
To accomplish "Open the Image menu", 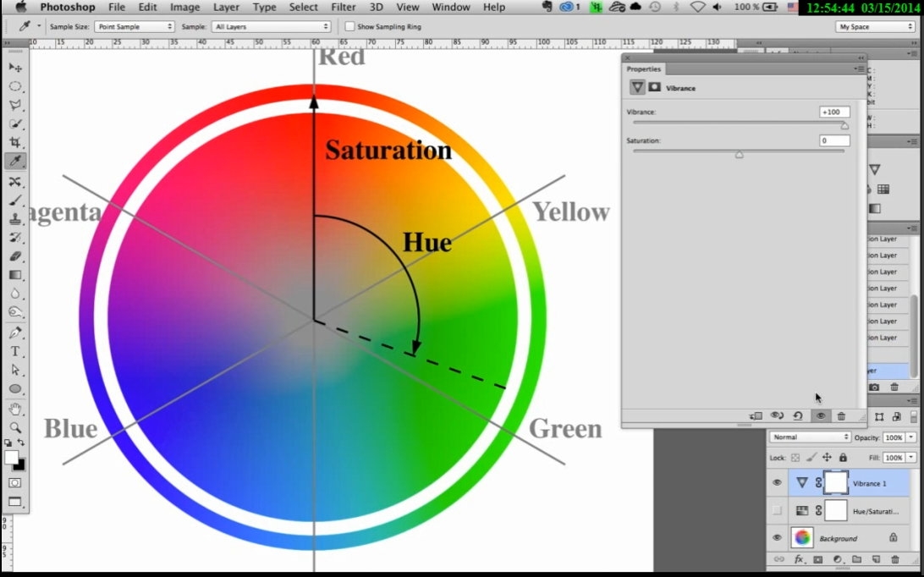I will [184, 7].
